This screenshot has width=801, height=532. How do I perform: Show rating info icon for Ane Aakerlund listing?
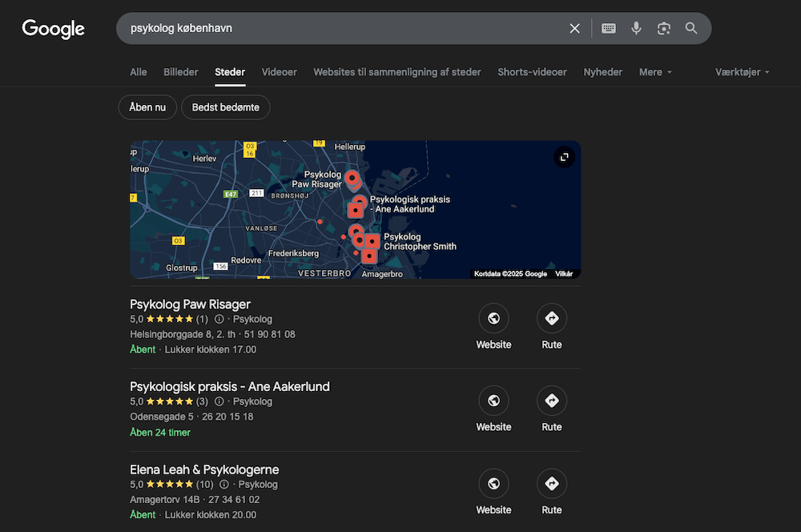[x=219, y=401]
